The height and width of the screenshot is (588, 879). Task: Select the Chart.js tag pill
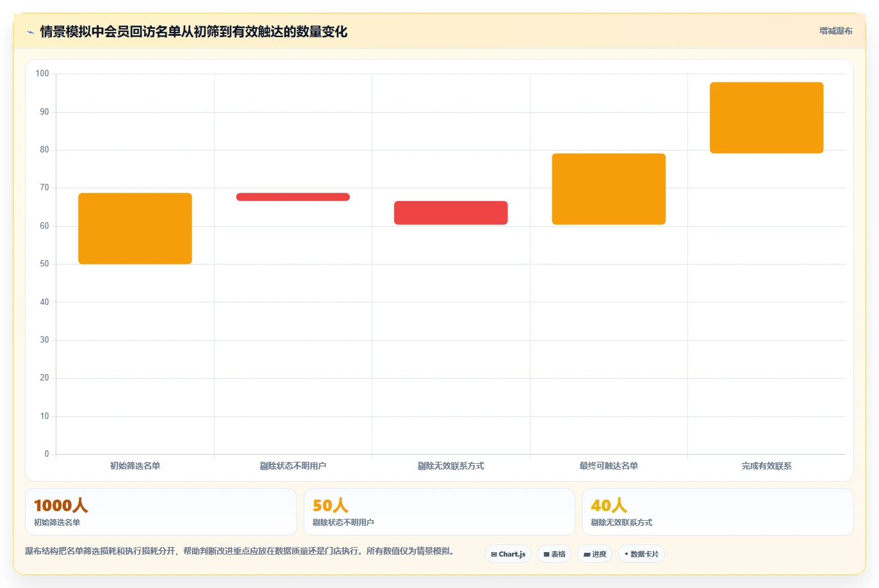508,554
